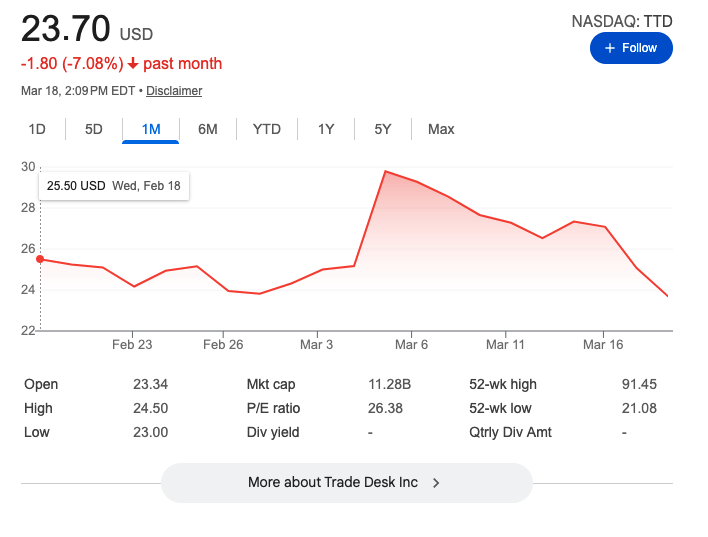Screen dimensions: 708x537
Task: Click the 52-wk high label
Action: (503, 384)
